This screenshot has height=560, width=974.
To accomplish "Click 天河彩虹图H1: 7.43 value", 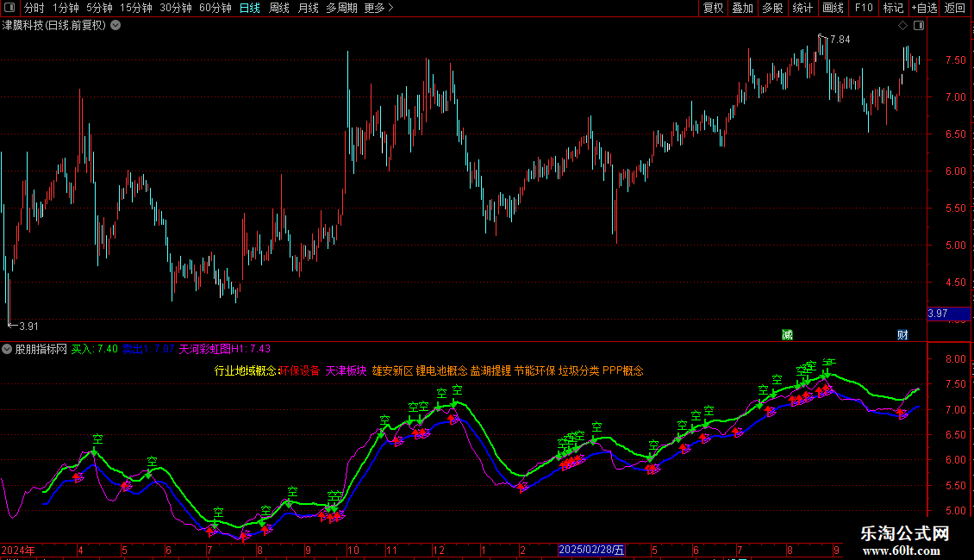I will point(225,349).
